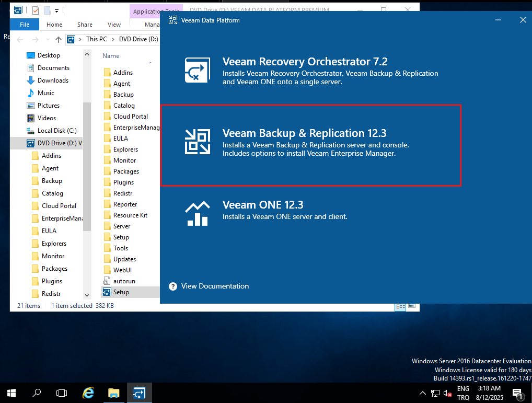
Task: Click File Explorer taskbar icon
Action: [x=113, y=393]
